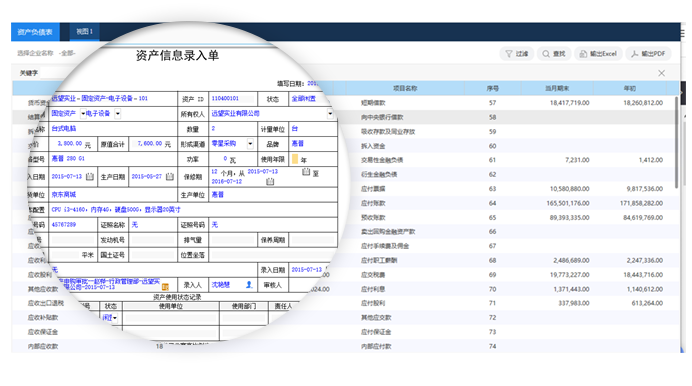Open calendar icon next to 2016-07-12
Image resolution: width=692 pixels, height=386 pixels.
[x=270, y=181]
